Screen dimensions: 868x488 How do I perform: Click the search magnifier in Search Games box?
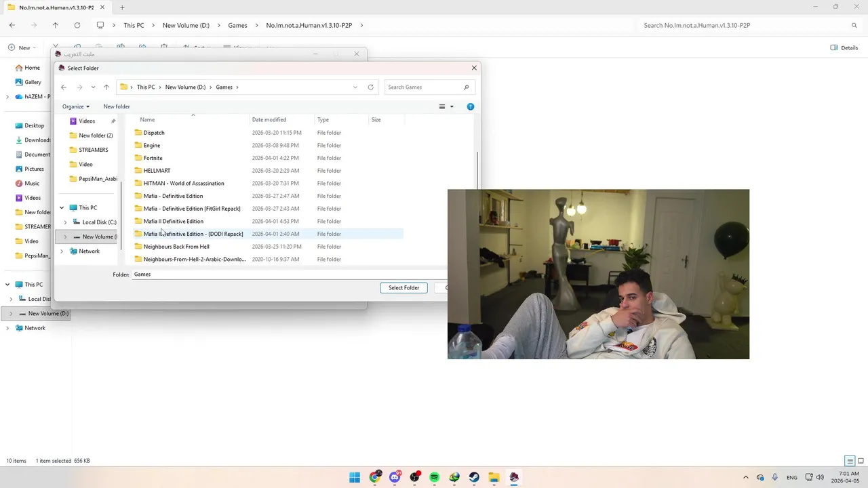pos(466,87)
